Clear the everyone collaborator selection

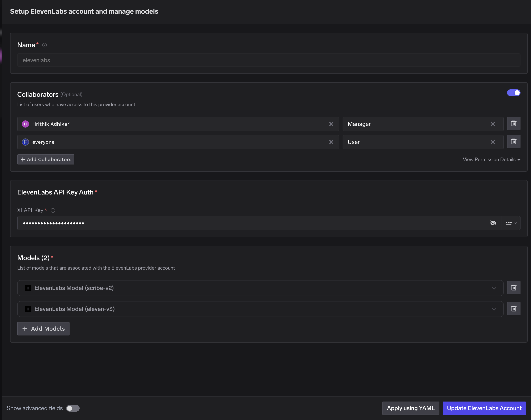pyautogui.click(x=331, y=142)
